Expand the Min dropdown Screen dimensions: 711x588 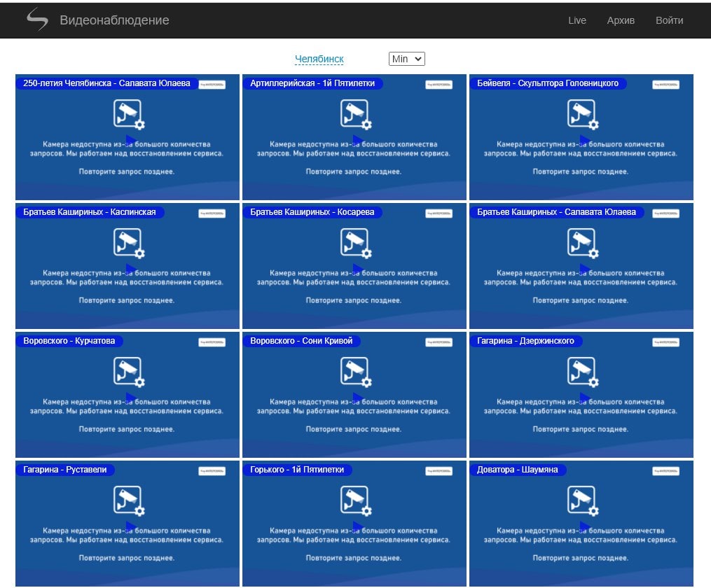[406, 59]
